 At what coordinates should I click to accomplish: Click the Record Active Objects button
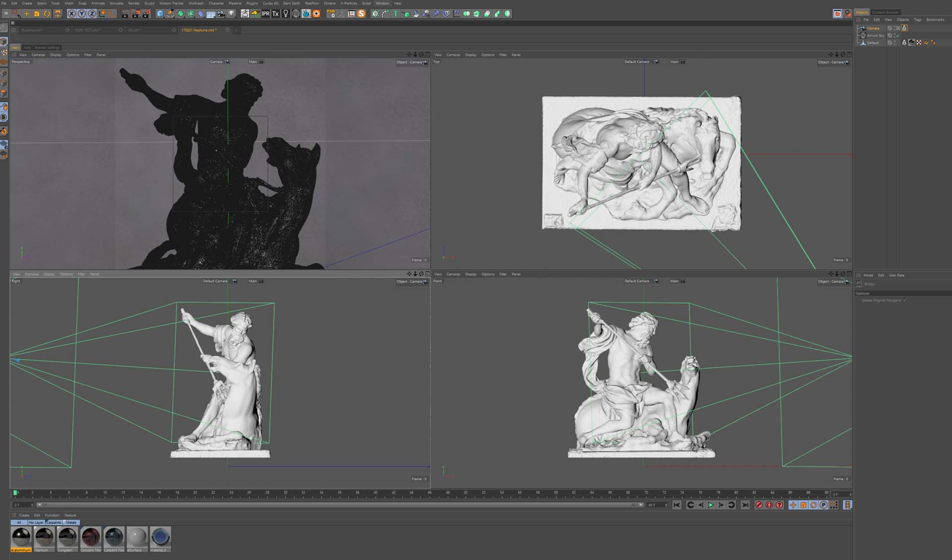coord(759,505)
